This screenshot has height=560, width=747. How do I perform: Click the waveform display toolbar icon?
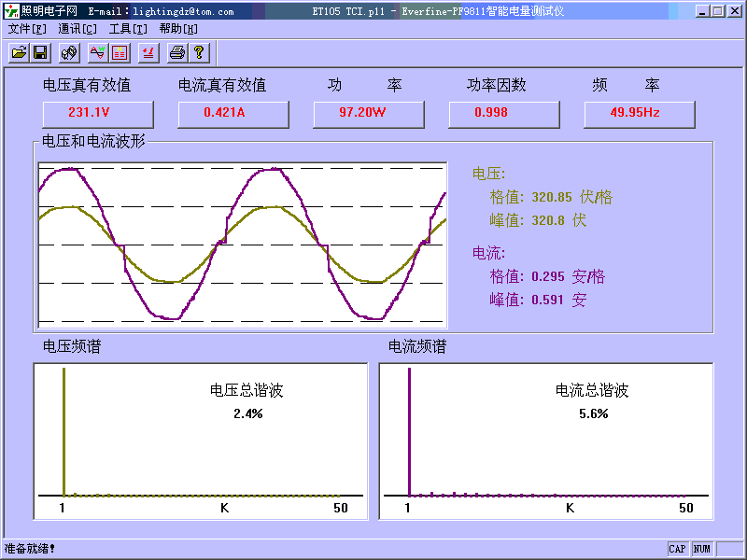tap(97, 52)
